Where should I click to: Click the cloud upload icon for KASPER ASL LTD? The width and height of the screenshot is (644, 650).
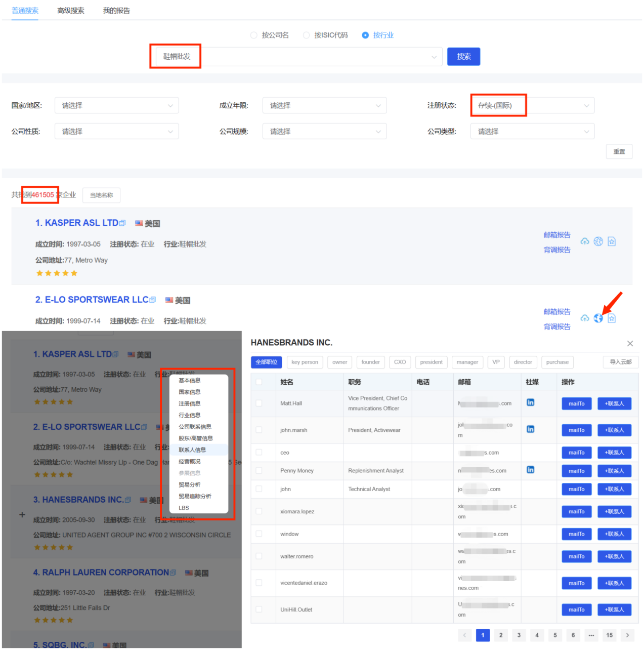pyautogui.click(x=585, y=241)
